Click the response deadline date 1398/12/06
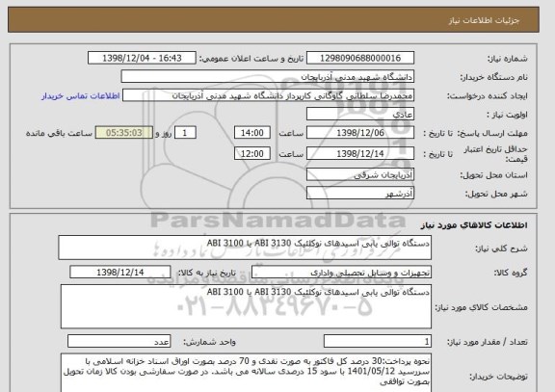555x392 pixels. click(360, 133)
